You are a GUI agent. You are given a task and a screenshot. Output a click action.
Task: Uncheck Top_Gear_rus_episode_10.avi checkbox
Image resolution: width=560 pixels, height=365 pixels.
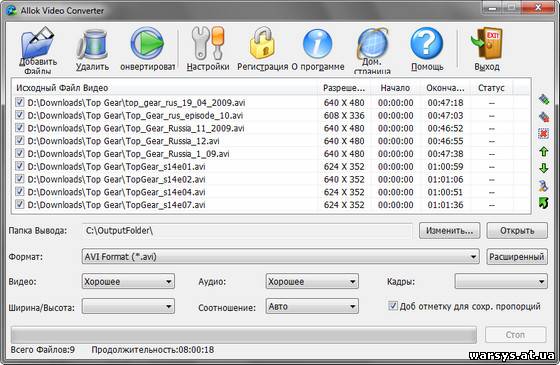(20, 115)
